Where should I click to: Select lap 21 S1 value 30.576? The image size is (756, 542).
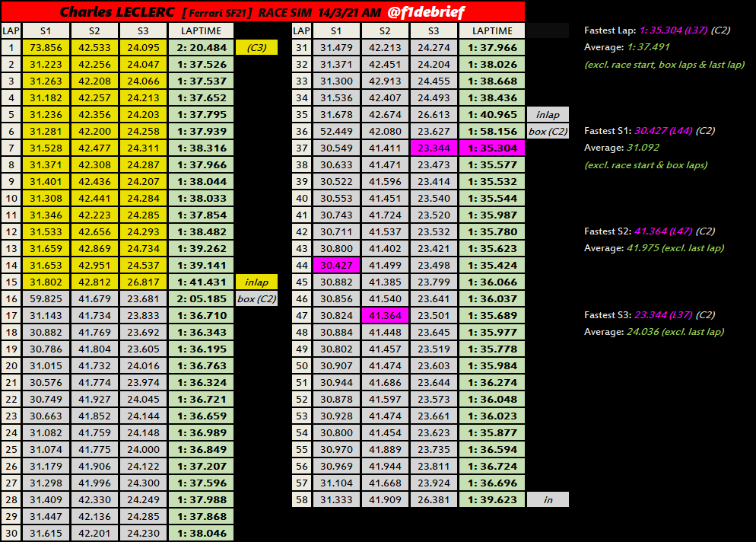click(x=46, y=382)
